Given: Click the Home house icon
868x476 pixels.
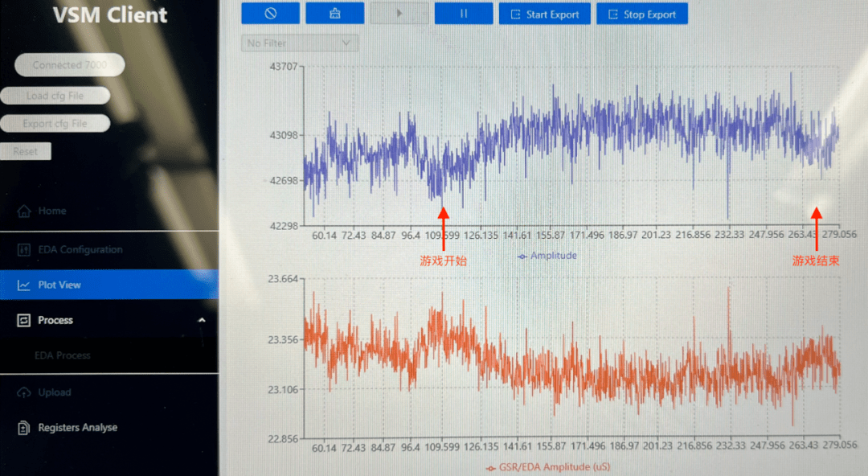Looking at the screenshot, I should [x=23, y=211].
